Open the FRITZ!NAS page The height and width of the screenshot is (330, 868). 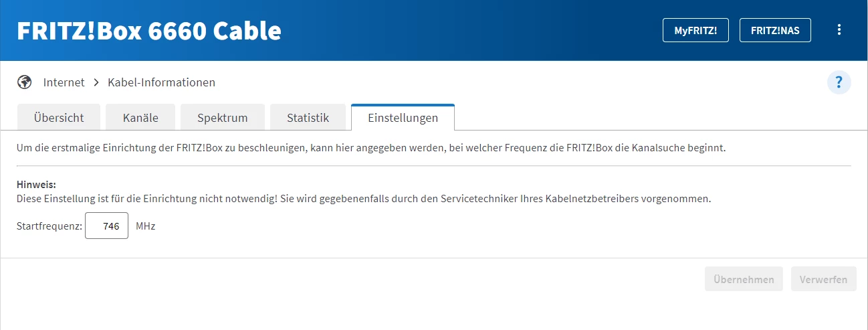click(x=775, y=30)
